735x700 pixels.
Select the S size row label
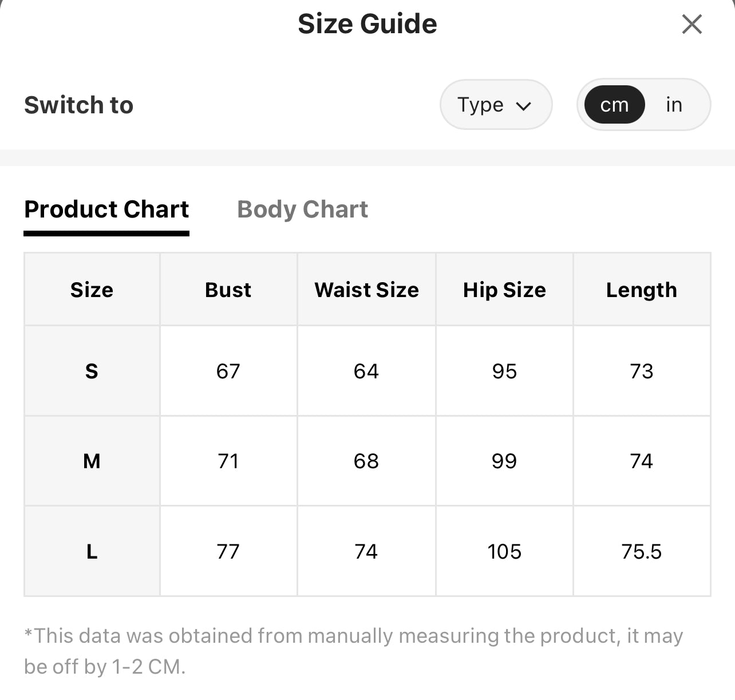(x=92, y=371)
